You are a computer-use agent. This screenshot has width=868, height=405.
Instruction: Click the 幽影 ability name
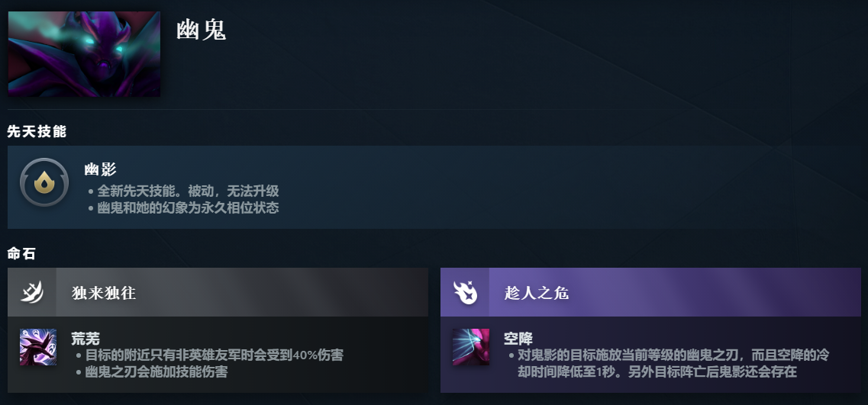click(100, 169)
